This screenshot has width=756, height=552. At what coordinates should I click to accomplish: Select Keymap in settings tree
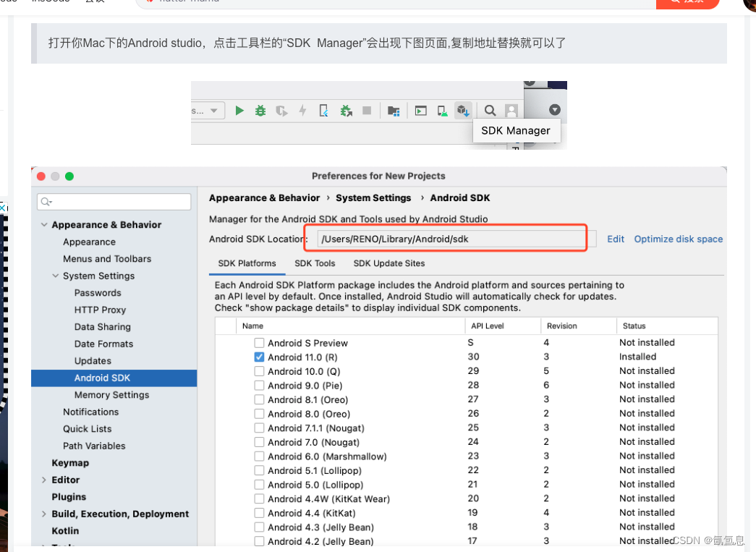(x=70, y=463)
